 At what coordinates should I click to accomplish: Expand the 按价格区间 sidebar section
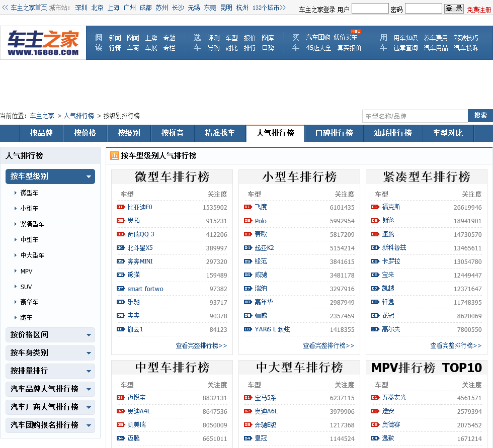tap(50, 335)
